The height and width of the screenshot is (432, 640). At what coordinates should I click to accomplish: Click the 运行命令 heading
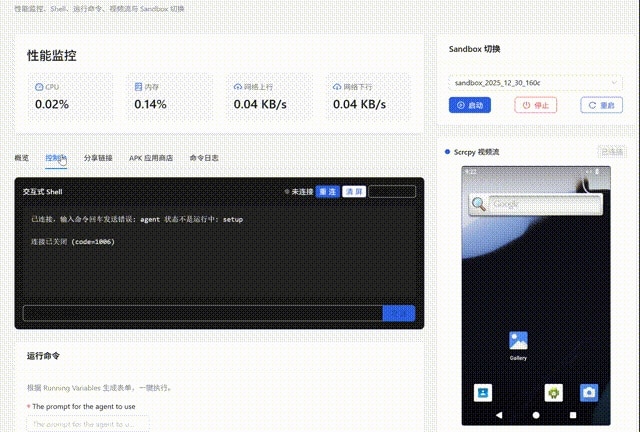(x=43, y=356)
